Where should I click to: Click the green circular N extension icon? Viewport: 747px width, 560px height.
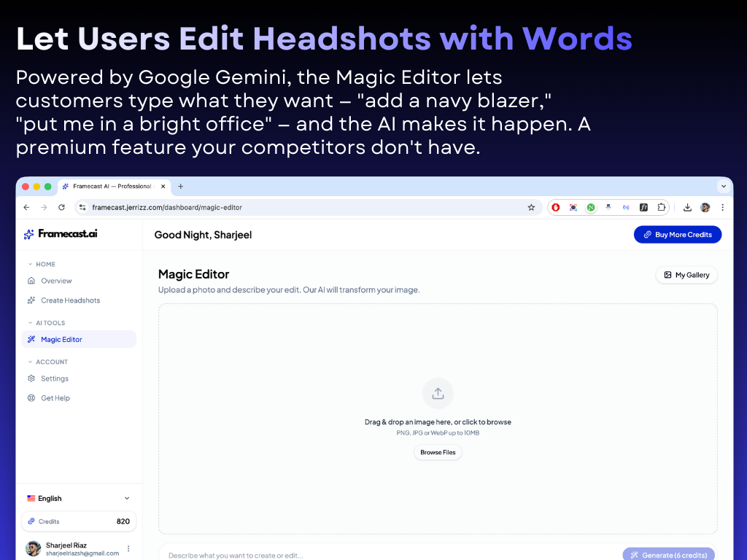[x=591, y=207]
